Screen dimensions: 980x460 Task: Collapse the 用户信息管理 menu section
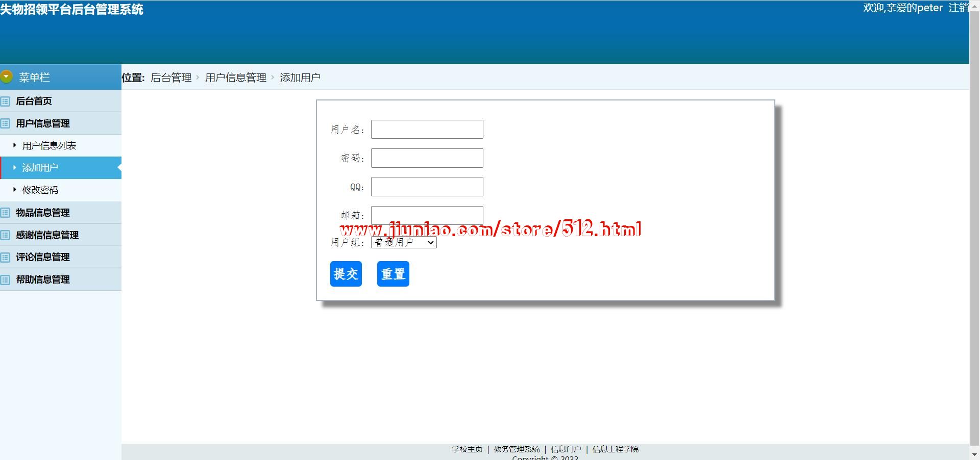pos(61,123)
